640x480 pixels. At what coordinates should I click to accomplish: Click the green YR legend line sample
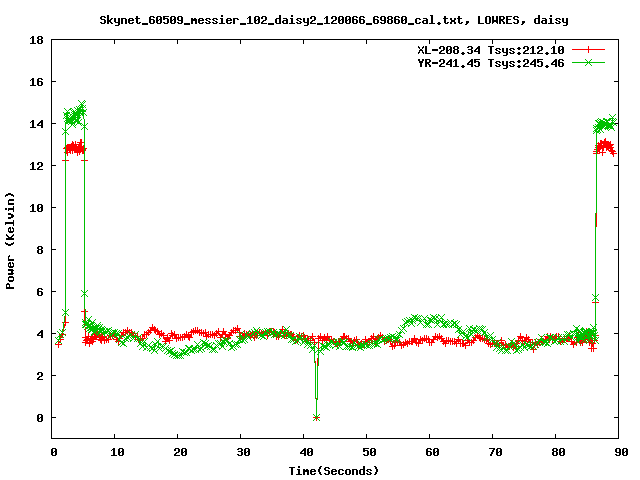coord(588,62)
